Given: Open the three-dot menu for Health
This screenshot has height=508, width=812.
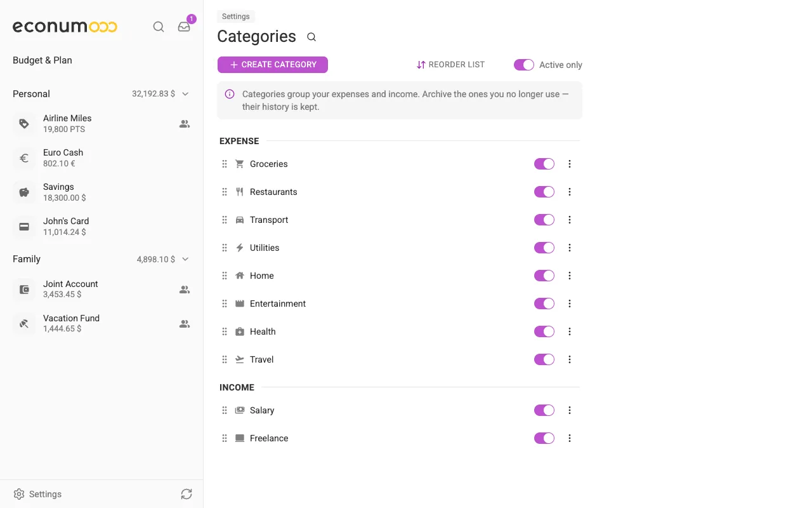Looking at the screenshot, I should point(570,331).
